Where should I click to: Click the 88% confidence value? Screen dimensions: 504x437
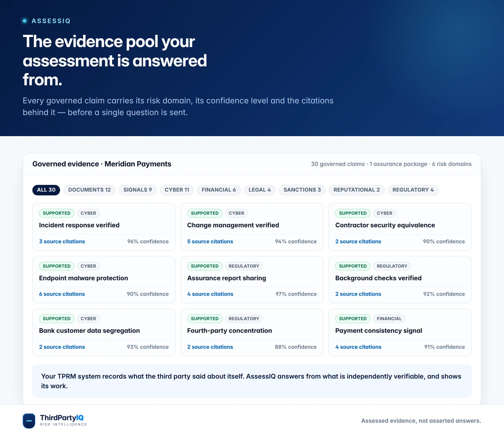pos(296,347)
